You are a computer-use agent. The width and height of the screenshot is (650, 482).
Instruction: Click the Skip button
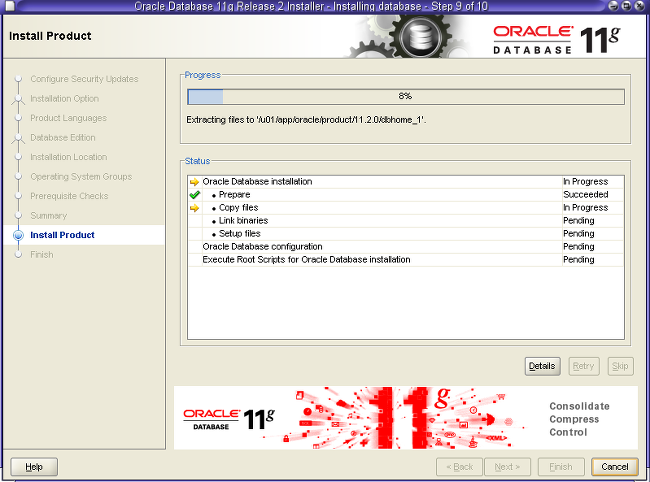click(x=620, y=366)
